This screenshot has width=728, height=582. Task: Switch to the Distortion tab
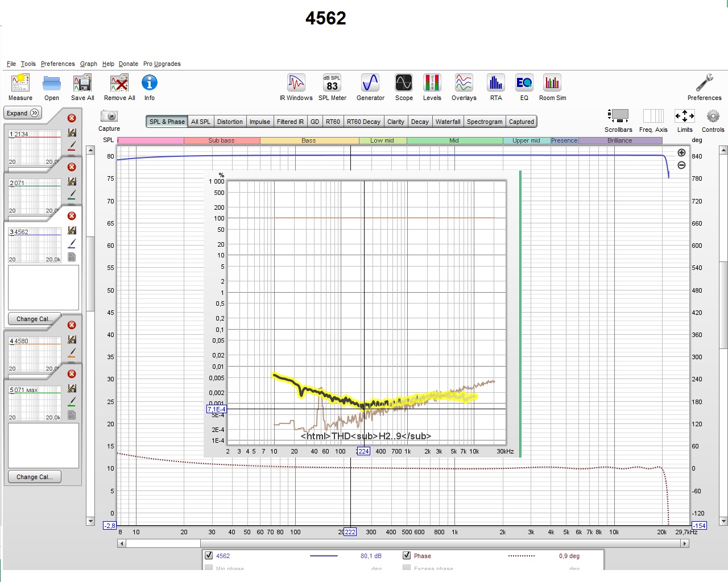230,122
